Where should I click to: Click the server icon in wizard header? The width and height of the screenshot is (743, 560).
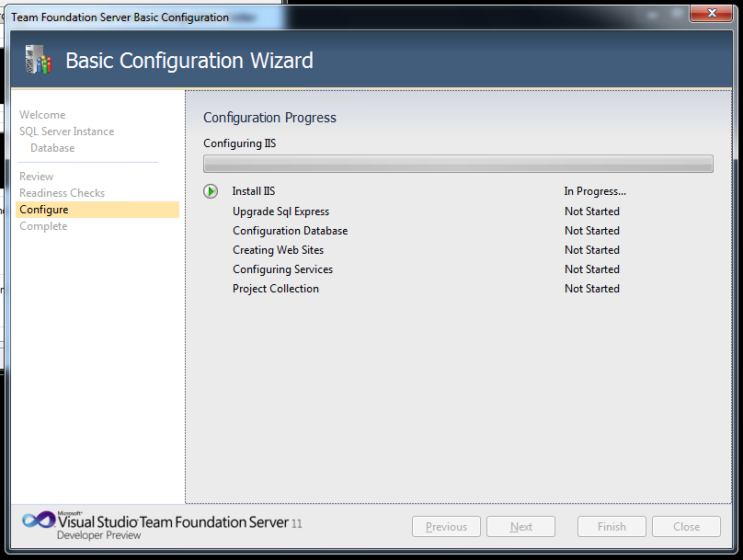(38, 61)
